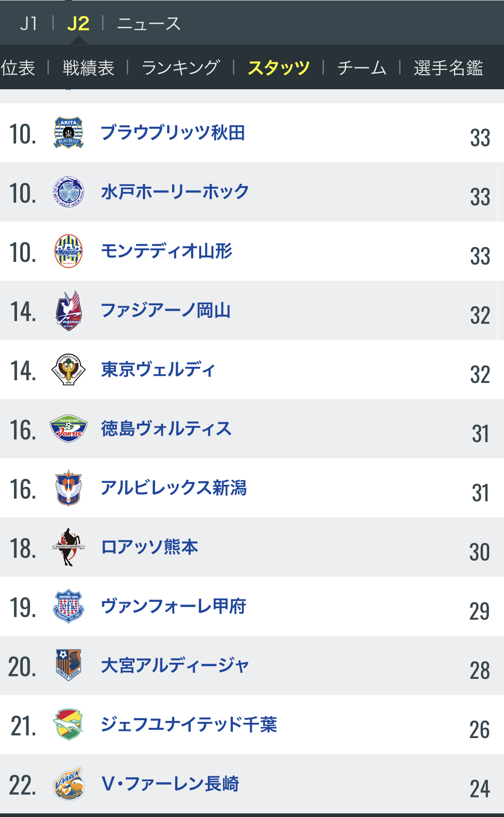
Task: Click the Blaublitz Akita team crest
Action: click(69, 133)
